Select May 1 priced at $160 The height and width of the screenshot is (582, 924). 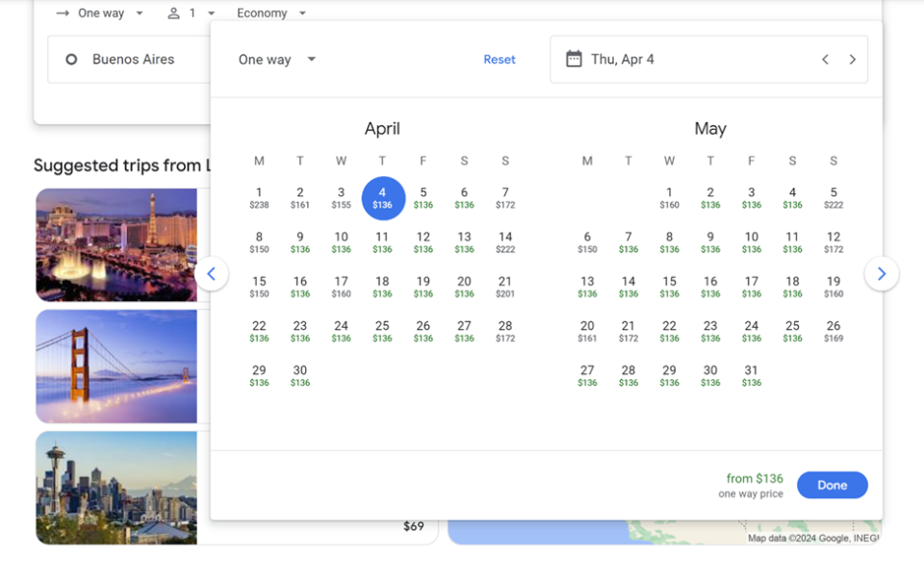click(669, 196)
